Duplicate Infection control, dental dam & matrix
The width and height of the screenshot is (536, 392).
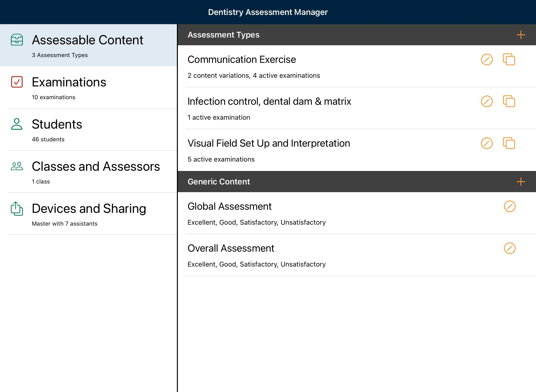pyautogui.click(x=509, y=101)
